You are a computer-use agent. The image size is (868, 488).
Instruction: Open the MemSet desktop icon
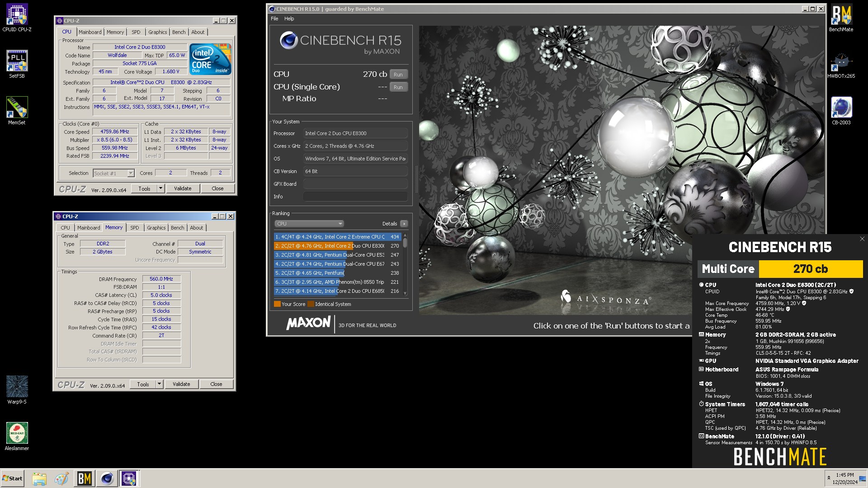point(17,111)
